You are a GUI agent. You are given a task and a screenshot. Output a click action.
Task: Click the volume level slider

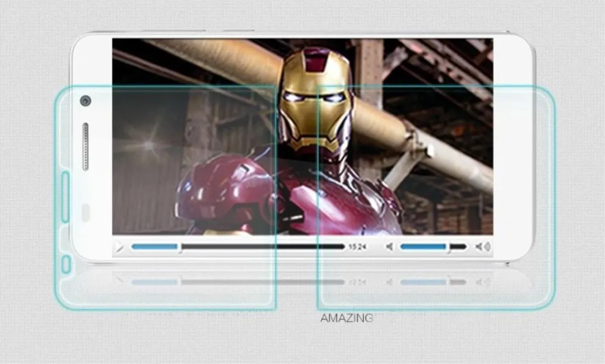coord(433,247)
